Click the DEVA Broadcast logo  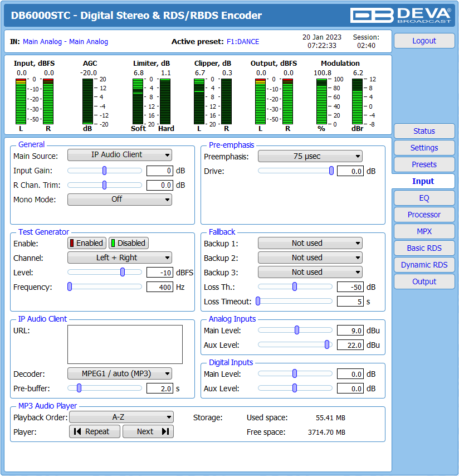[401, 15]
